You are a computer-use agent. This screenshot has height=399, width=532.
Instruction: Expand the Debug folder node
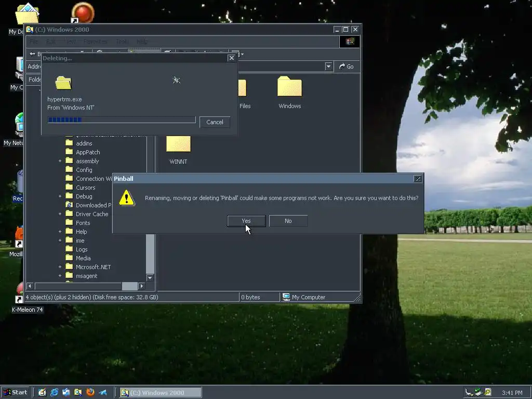[x=60, y=196]
